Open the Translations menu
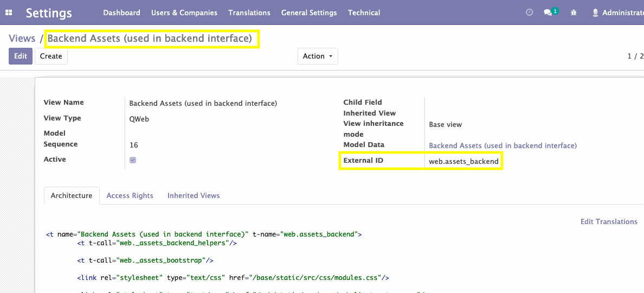Viewport: 644px width, 293px height. point(249,12)
